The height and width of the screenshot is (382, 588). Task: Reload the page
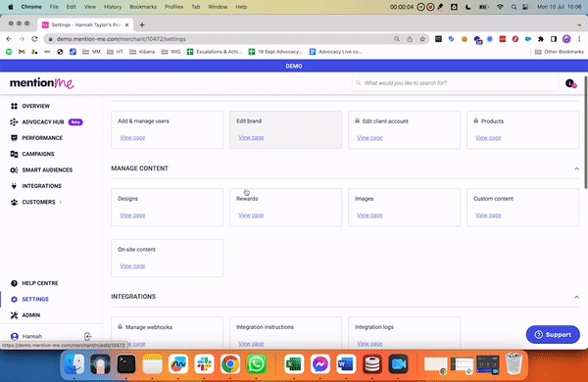pyautogui.click(x=34, y=39)
